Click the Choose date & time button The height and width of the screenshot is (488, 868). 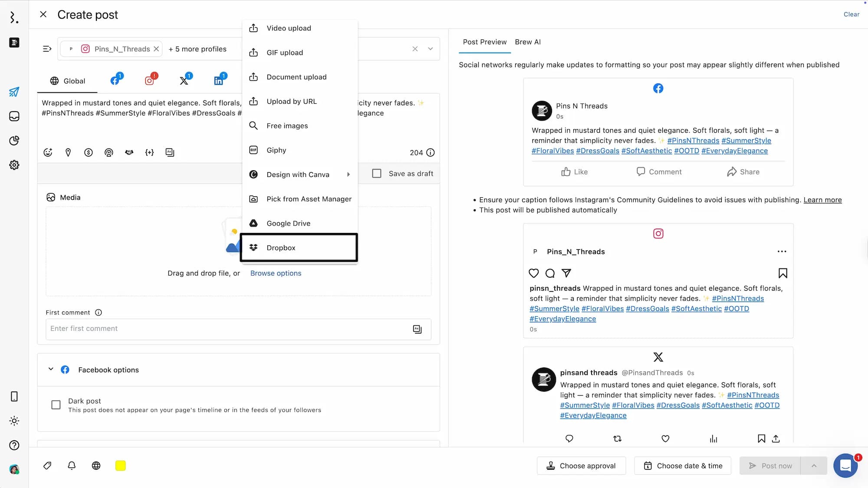pos(683,465)
